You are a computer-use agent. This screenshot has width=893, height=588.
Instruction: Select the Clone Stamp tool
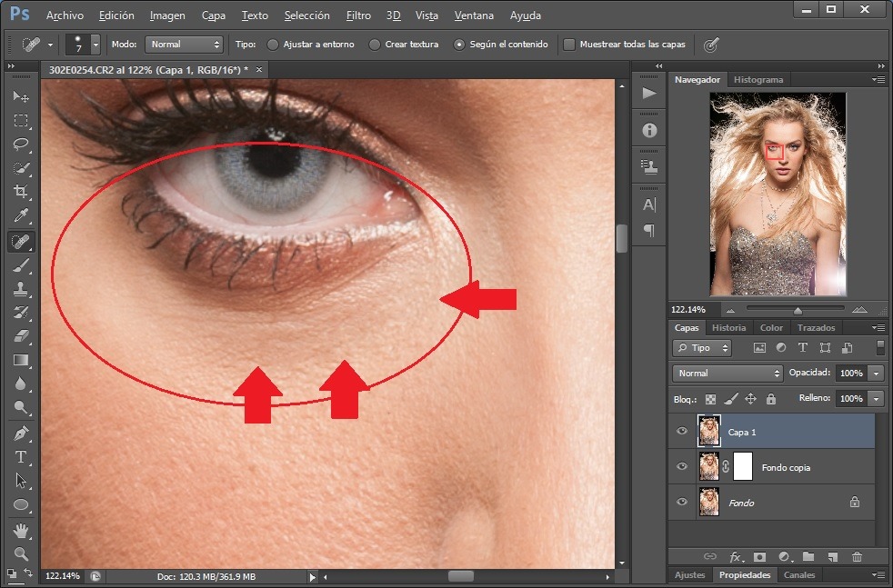click(x=20, y=288)
